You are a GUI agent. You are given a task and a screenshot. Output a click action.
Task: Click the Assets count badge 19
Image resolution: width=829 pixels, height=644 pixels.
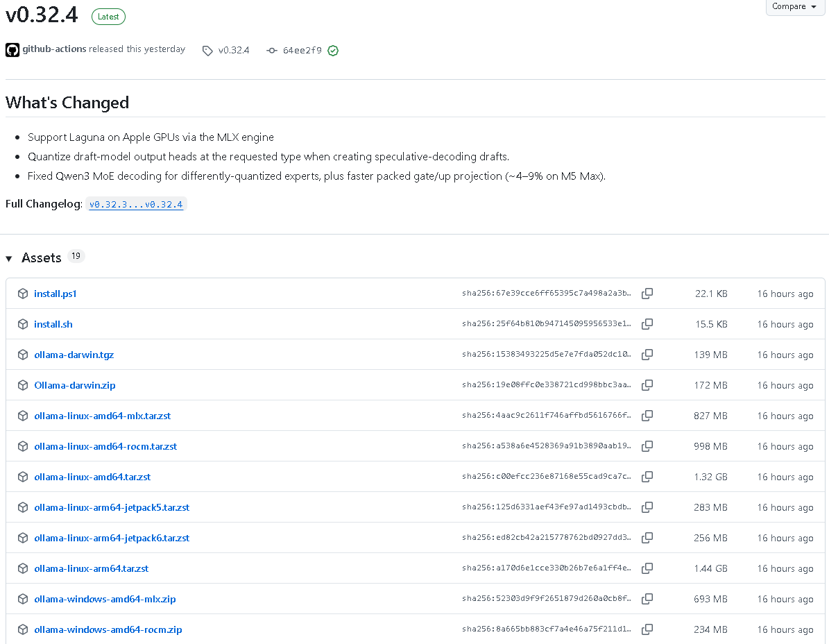(x=76, y=257)
